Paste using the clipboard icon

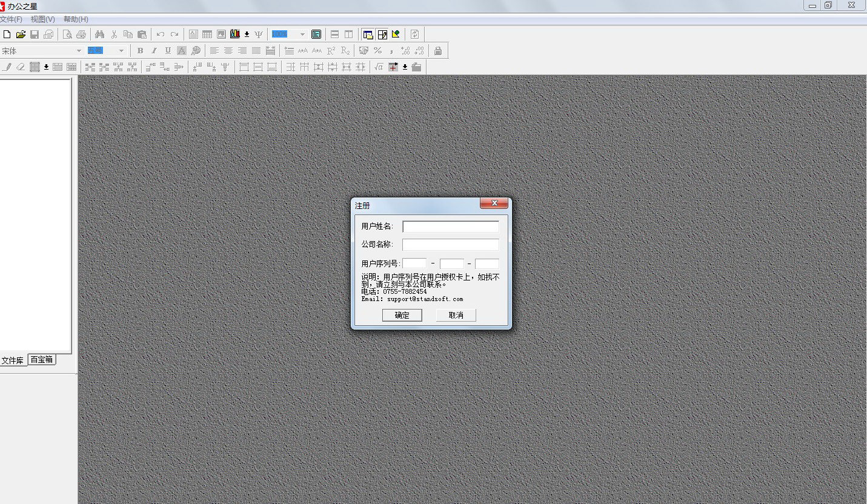142,34
